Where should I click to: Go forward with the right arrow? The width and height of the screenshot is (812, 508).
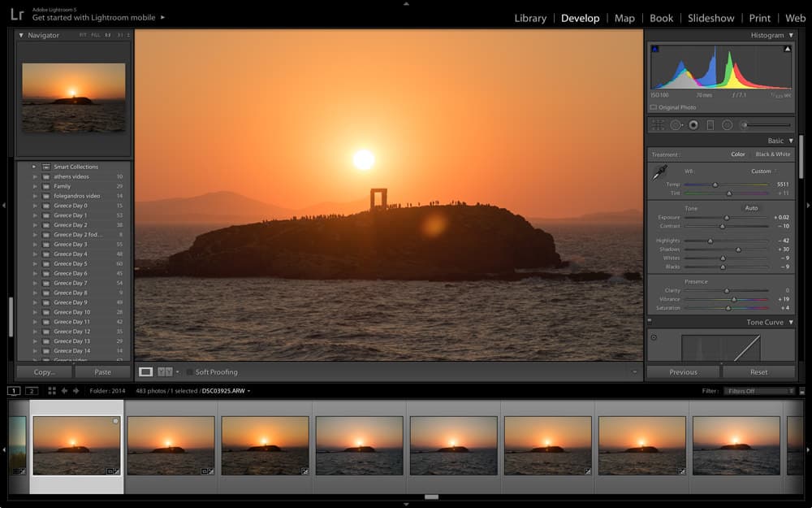point(76,391)
